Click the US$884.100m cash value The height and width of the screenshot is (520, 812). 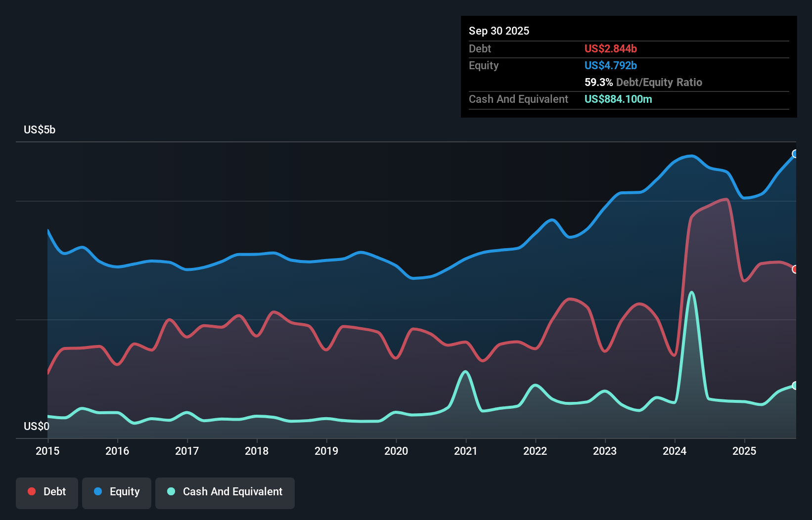tap(618, 99)
